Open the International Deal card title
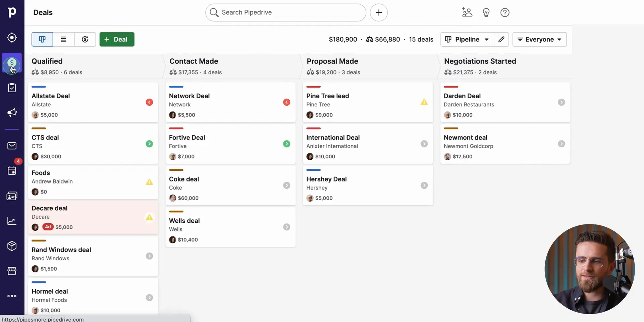The image size is (644, 322). pos(333,138)
